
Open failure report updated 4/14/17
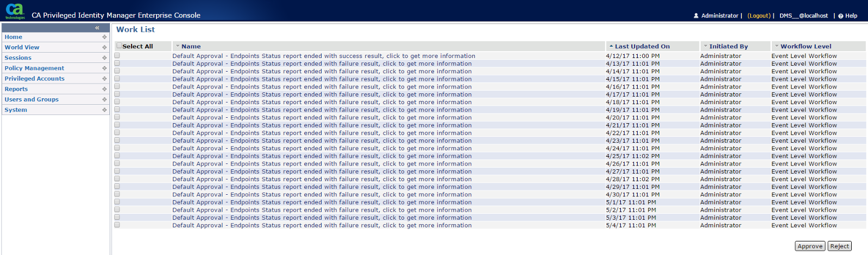point(322,71)
